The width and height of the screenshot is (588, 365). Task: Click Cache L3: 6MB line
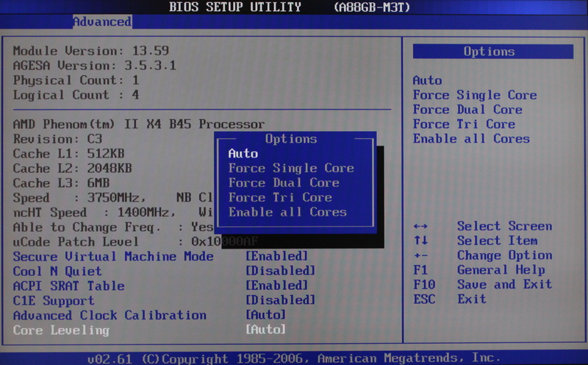click(61, 183)
